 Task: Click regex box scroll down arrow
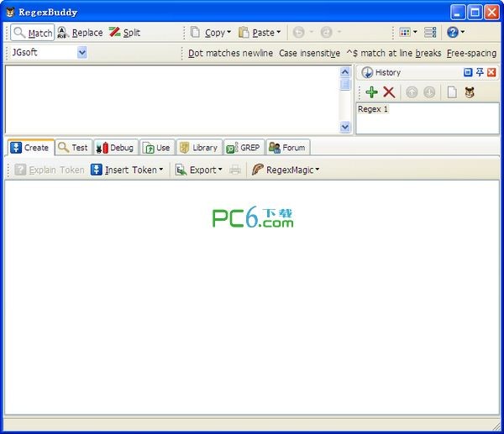tap(345, 127)
